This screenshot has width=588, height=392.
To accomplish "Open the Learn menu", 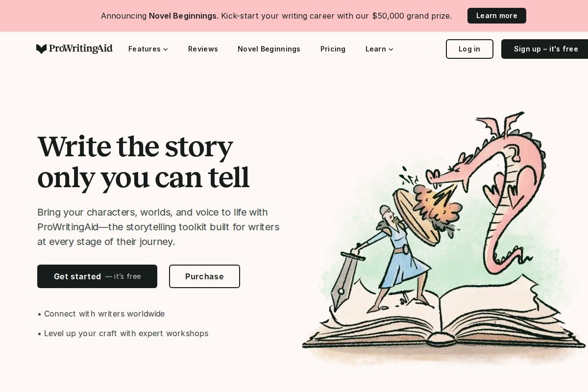I will coord(379,49).
